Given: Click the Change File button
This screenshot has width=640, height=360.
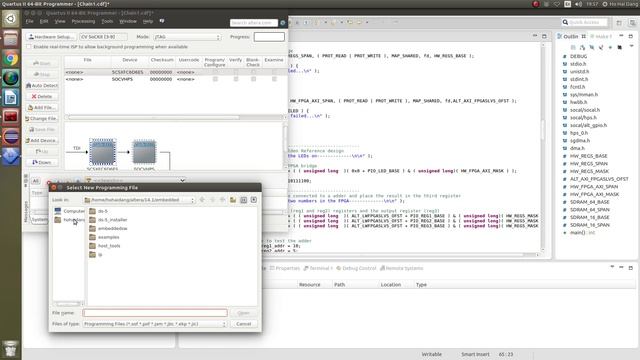Looking at the screenshot, I should tap(42, 119).
